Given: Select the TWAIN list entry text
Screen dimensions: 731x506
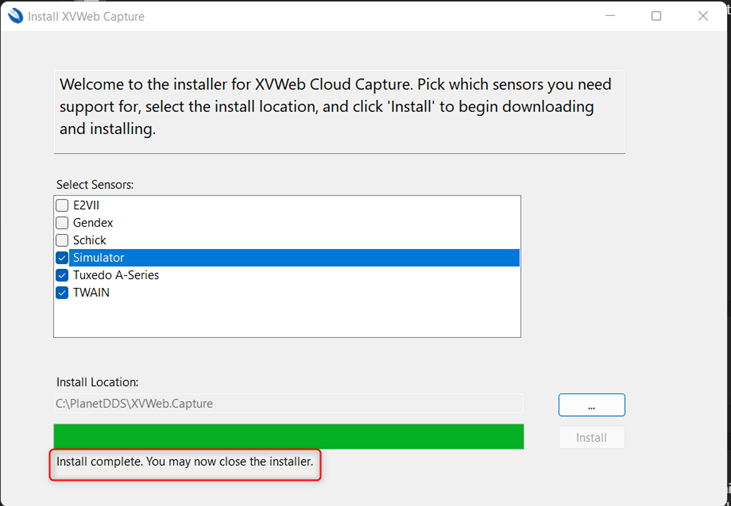Looking at the screenshot, I should tap(91, 293).
